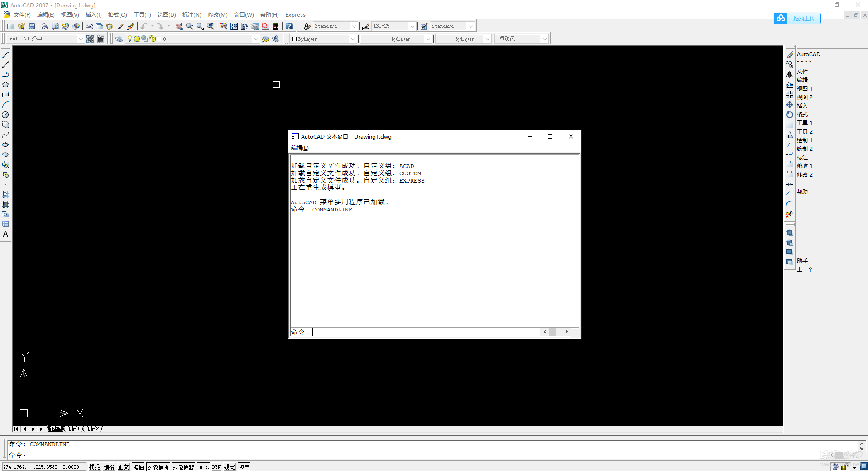
Task: Open the ISO-25 dimension style dropdown
Action: (412, 26)
